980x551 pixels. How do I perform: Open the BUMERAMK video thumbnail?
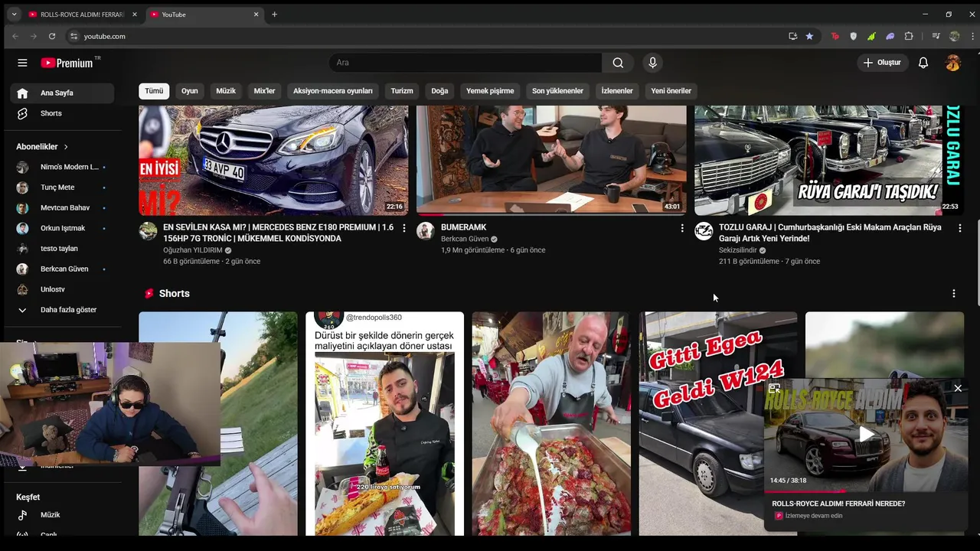coord(551,161)
